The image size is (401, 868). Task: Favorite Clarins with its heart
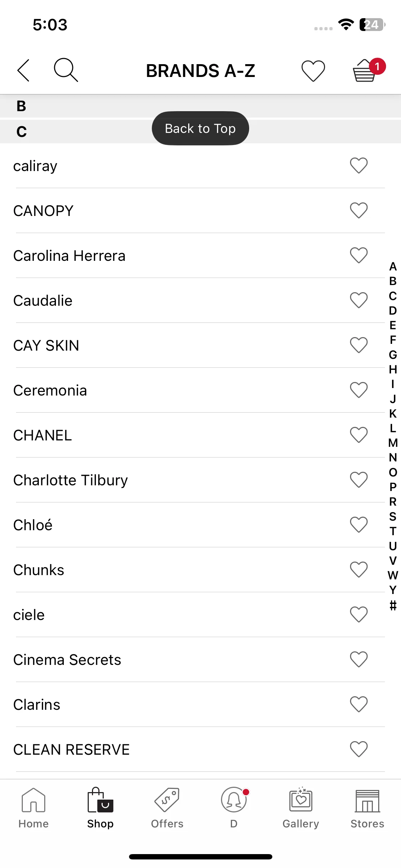pyautogui.click(x=359, y=704)
